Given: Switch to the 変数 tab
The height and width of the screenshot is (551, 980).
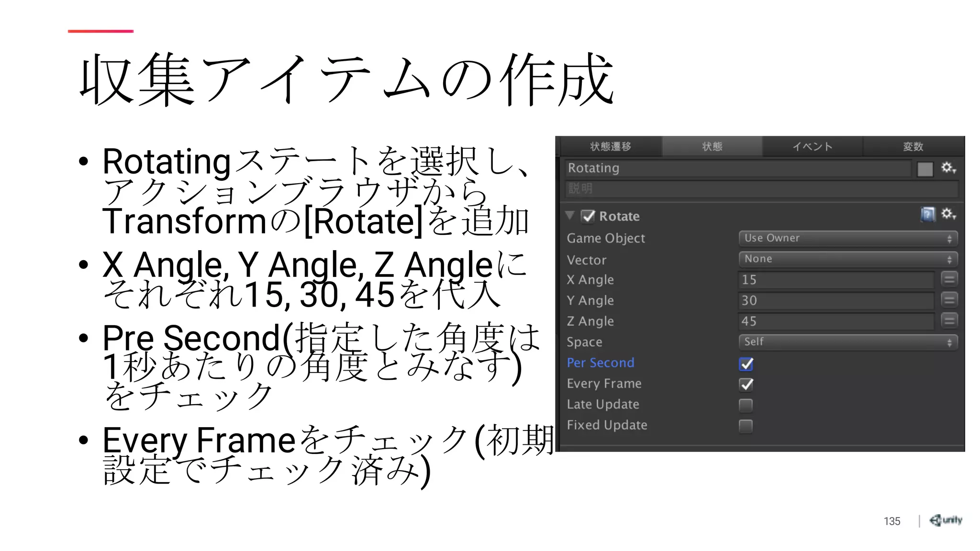Looking at the screenshot, I should [913, 146].
